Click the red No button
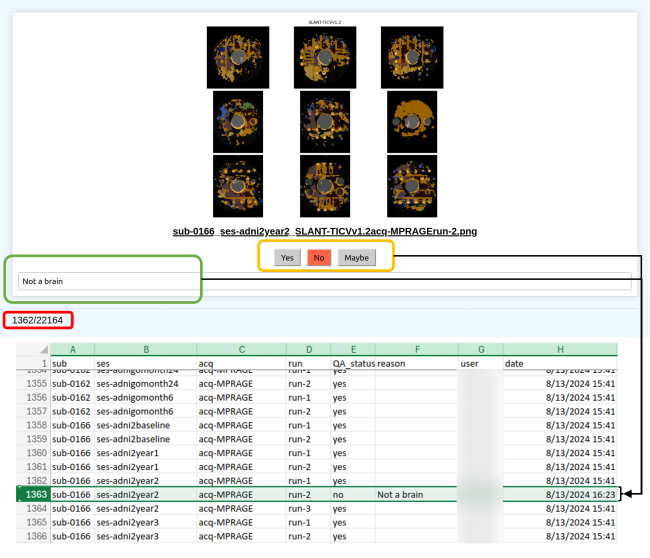 (319, 257)
